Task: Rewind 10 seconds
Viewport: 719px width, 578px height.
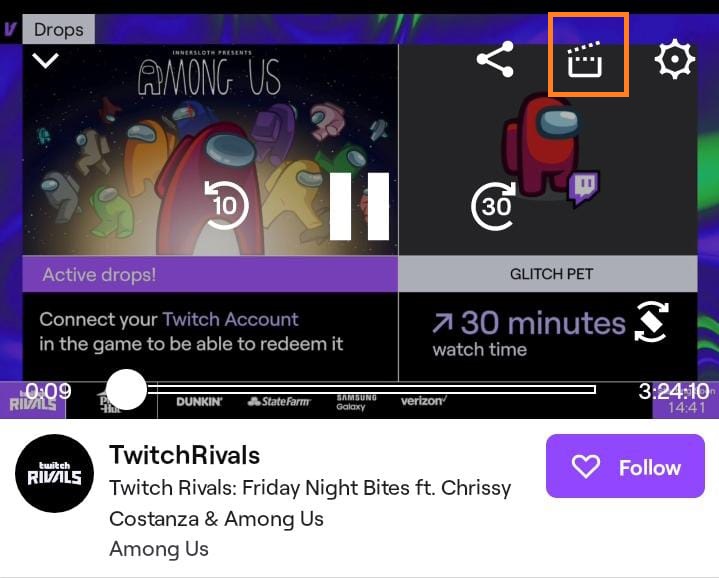Action: click(226, 205)
